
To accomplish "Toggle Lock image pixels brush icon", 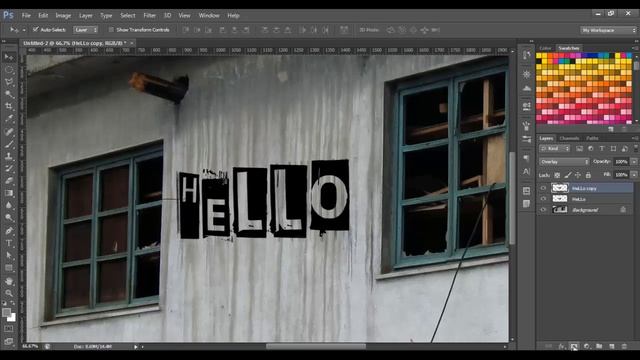I will coord(568,175).
